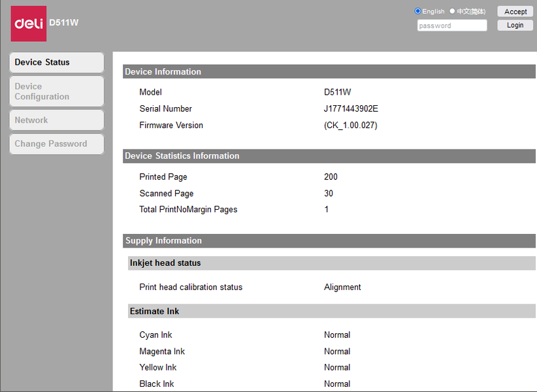537x392 pixels.
Task: Click the Device Statistics Information header
Action: (182, 156)
